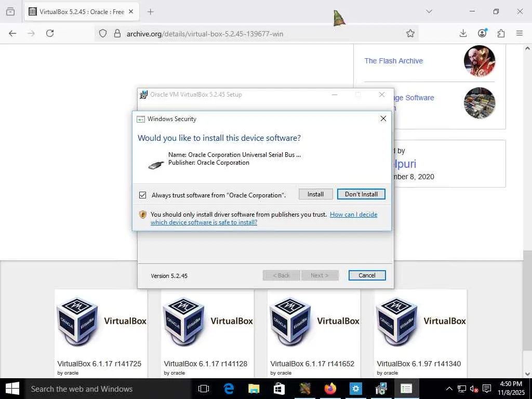This screenshot has height=399, width=532.
Task: Open Task View on the taskbar
Action: (204, 389)
